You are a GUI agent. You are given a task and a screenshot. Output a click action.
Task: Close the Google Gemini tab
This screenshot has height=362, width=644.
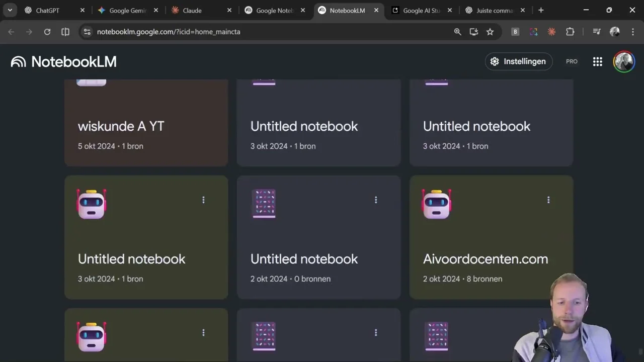[x=156, y=10]
